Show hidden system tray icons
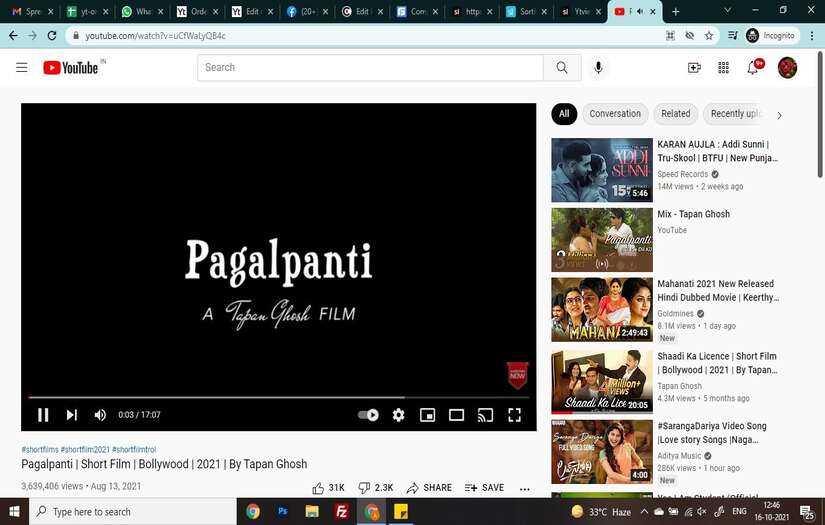The image size is (825, 525). pyautogui.click(x=644, y=511)
